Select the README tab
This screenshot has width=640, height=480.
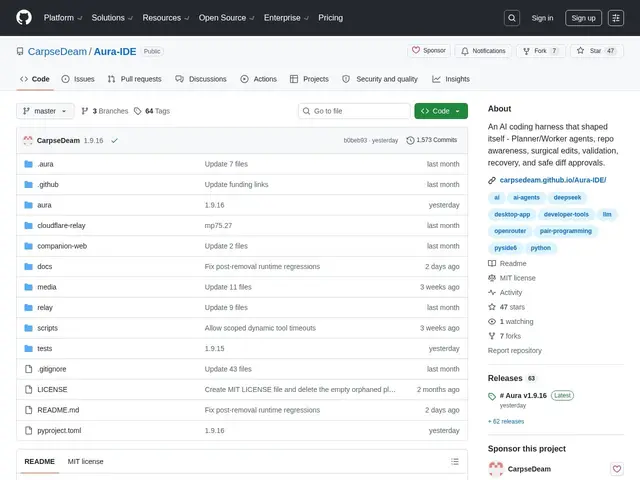tap(40, 462)
